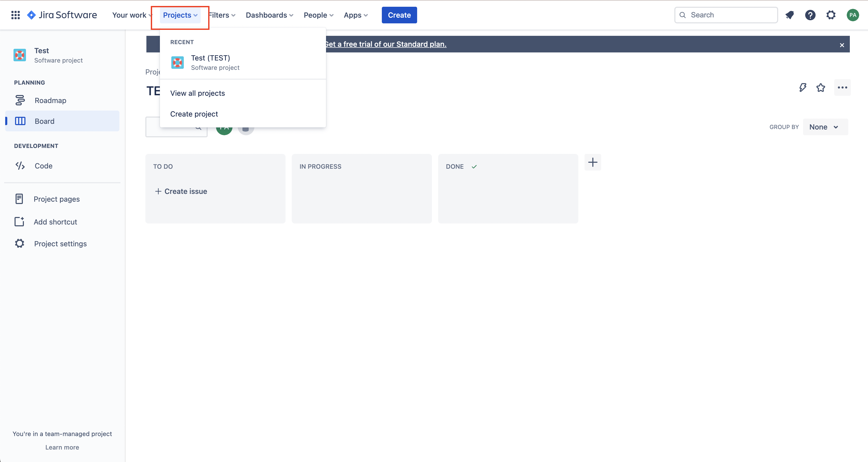Screen dimensions: 868x462
Task: Click the Test project name in sidebar
Action: [x=42, y=51]
